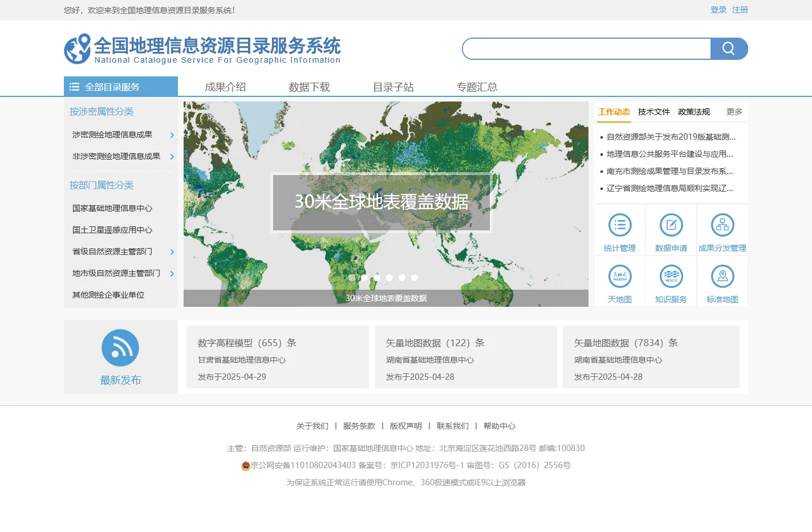Open the 统计管理 icon
Screen dimensions: 812x532
(x=620, y=225)
